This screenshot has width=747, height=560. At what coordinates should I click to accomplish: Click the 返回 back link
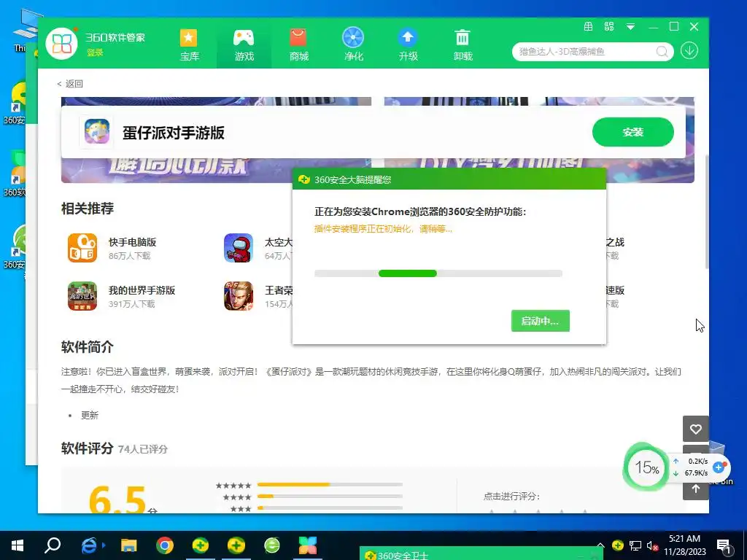[x=70, y=84]
